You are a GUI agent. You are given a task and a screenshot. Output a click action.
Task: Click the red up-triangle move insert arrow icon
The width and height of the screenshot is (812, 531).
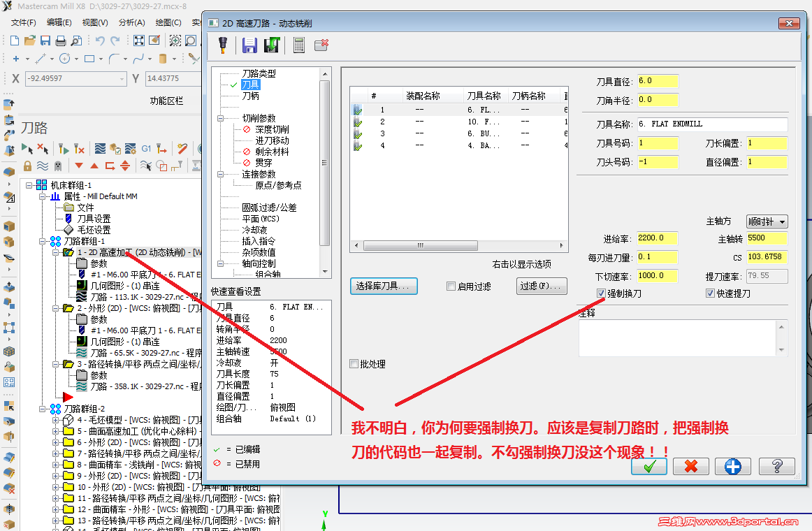tap(94, 166)
